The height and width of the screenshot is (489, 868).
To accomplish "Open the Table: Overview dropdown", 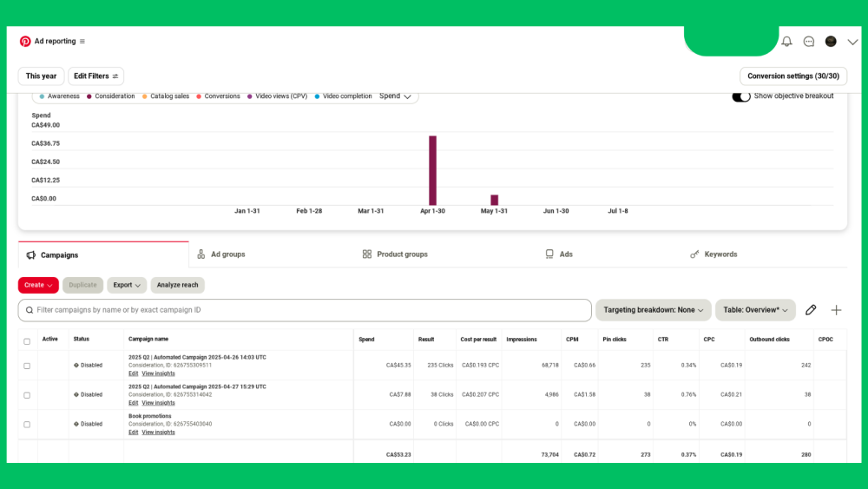I will tap(754, 310).
